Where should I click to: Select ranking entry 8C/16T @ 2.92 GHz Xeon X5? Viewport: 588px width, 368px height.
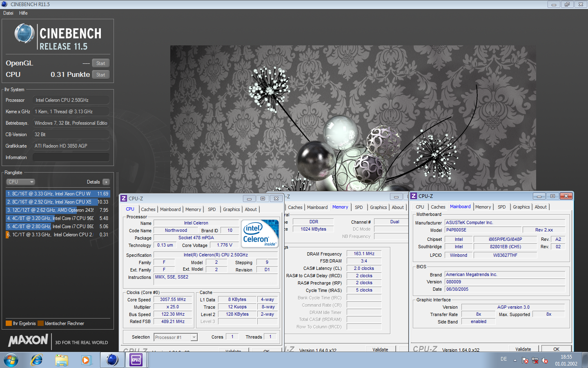(x=58, y=202)
